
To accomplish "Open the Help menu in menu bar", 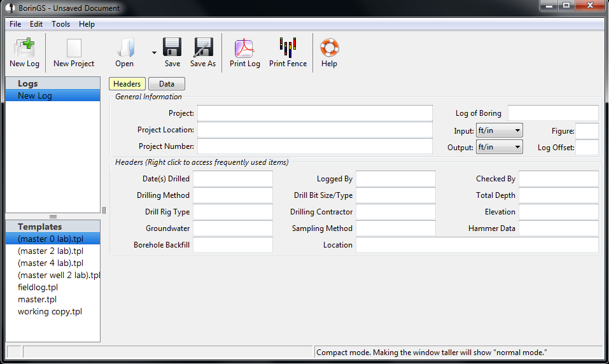I will point(87,24).
